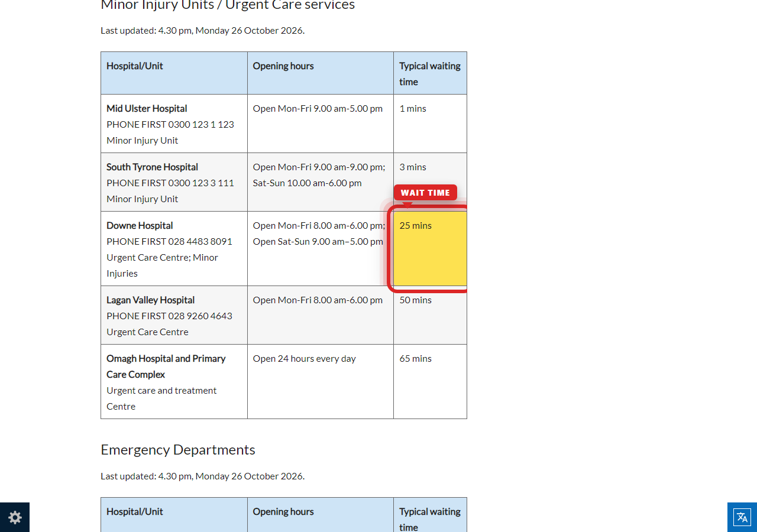
Task: Click the Lagan Valley Hospital name
Action: [x=150, y=300]
